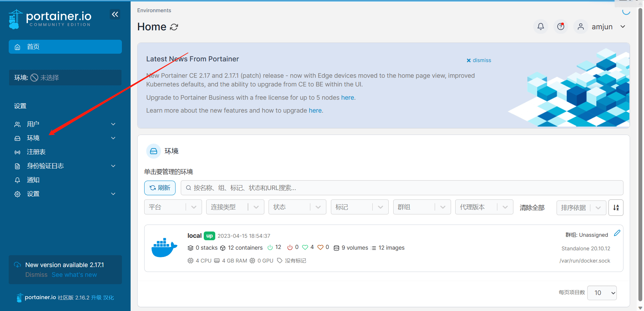
Task: Click the settings gear icon in sidebar
Action: tap(17, 194)
